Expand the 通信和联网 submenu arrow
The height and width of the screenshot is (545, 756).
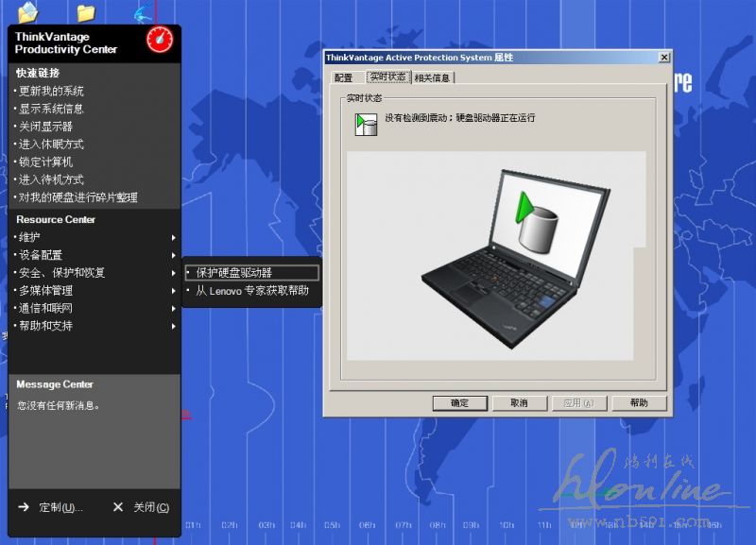tap(173, 309)
